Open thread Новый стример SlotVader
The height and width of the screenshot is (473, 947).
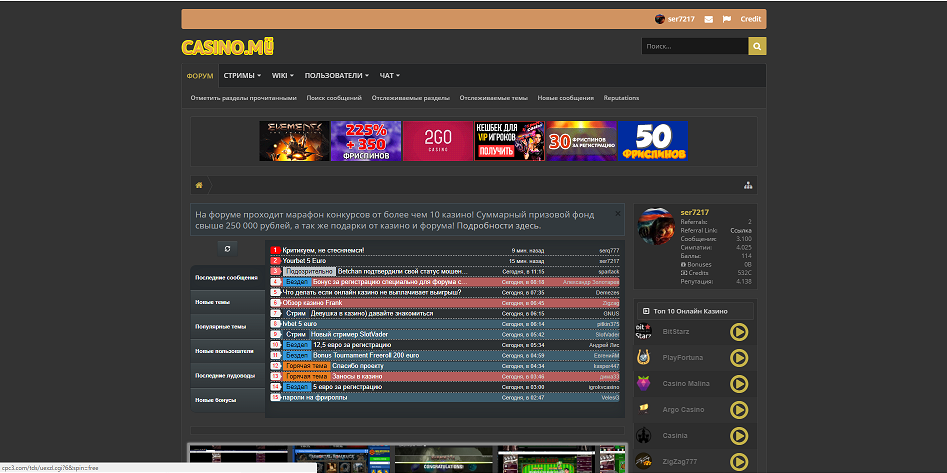point(349,334)
